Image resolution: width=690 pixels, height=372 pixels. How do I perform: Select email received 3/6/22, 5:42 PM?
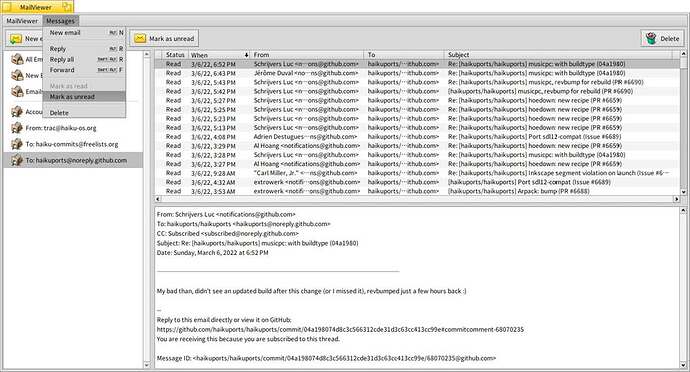(x=417, y=91)
